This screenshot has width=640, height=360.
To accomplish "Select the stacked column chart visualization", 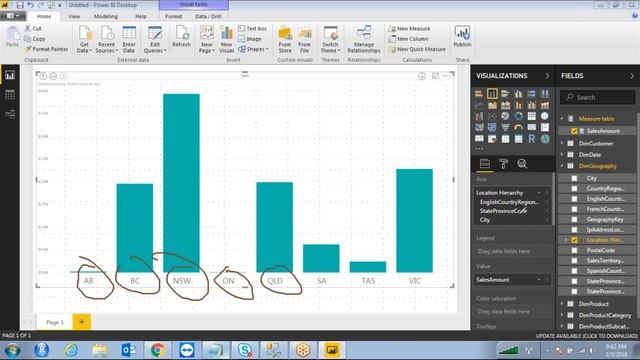I will (492, 93).
